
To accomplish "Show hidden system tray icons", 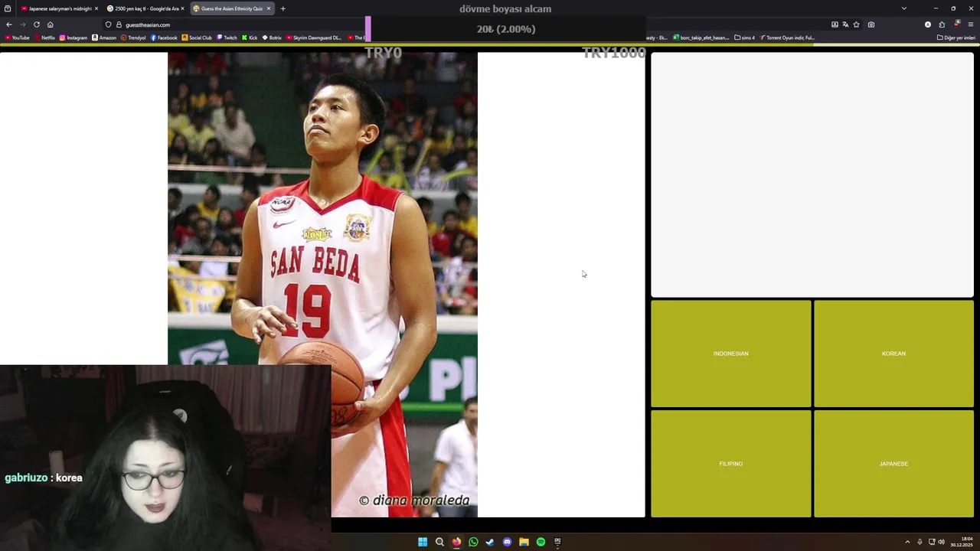I will click(907, 542).
